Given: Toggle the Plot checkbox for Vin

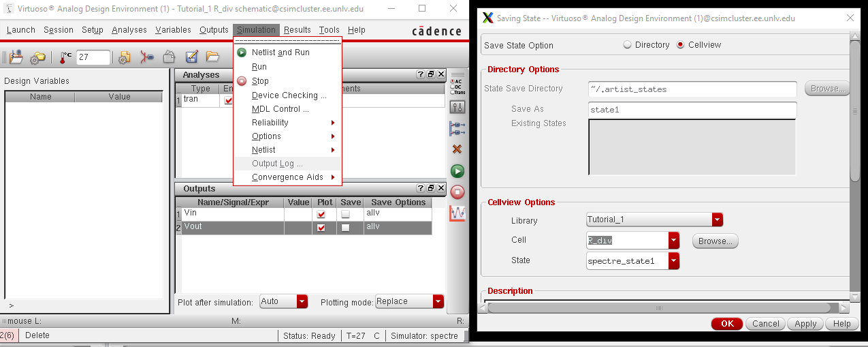Looking at the screenshot, I should pyautogui.click(x=321, y=214).
